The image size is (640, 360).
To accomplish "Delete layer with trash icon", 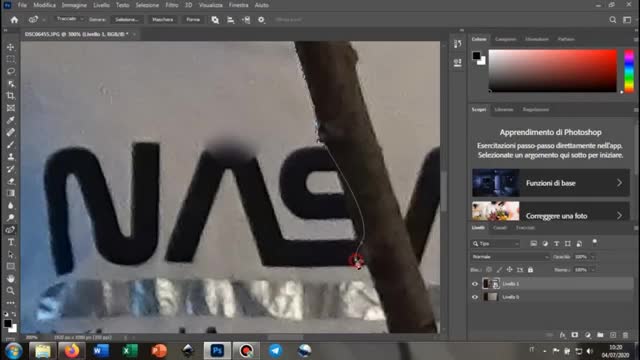I will click(625, 335).
